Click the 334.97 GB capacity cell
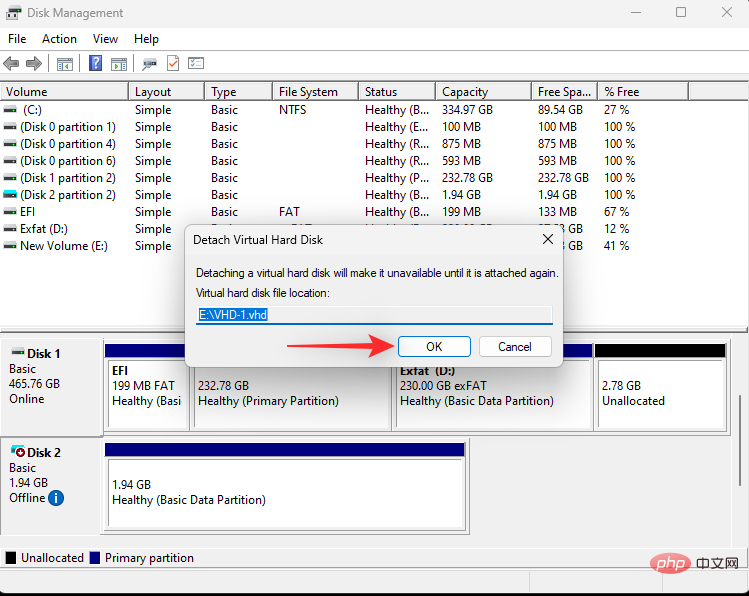This screenshot has width=749, height=596. 467,110
